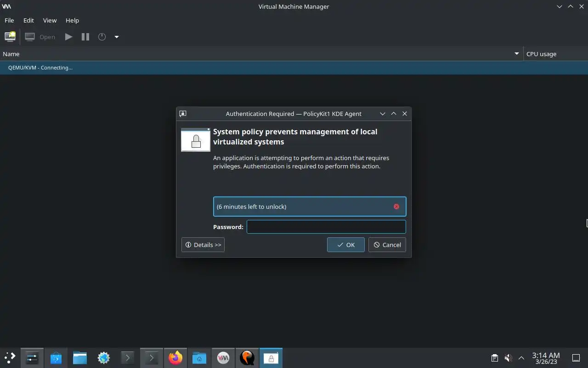Click the Password input field
This screenshot has height=368, width=588.
[x=326, y=227]
